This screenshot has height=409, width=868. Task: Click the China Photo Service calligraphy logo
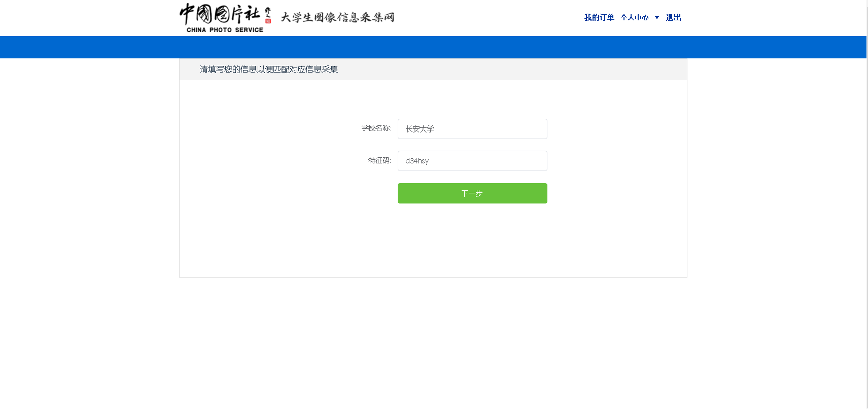tap(219, 14)
